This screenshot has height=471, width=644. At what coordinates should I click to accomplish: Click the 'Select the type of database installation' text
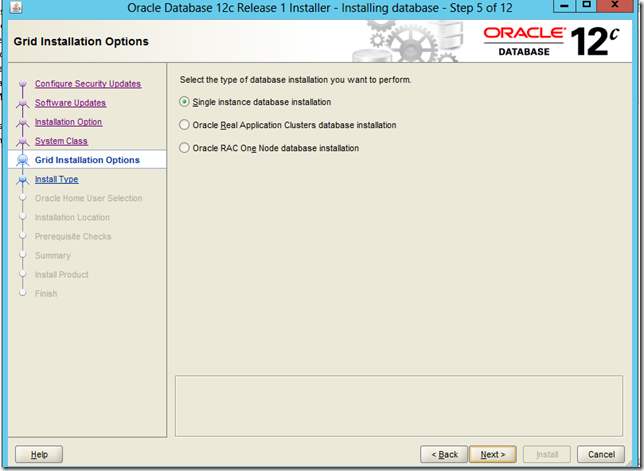tap(295, 80)
